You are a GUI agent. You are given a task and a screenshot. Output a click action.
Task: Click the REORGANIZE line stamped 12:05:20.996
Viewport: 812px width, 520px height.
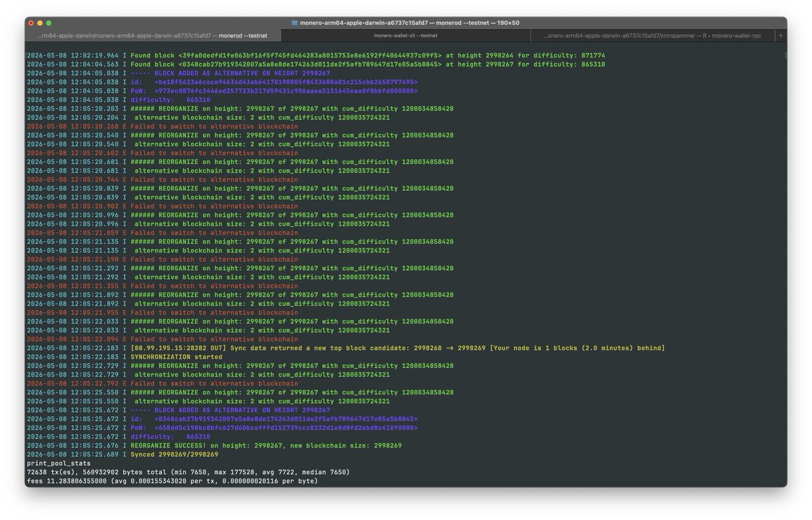[x=240, y=215]
